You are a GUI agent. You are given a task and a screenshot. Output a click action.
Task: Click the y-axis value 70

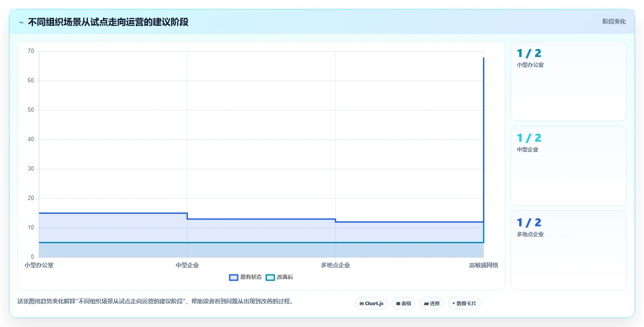[31, 51]
